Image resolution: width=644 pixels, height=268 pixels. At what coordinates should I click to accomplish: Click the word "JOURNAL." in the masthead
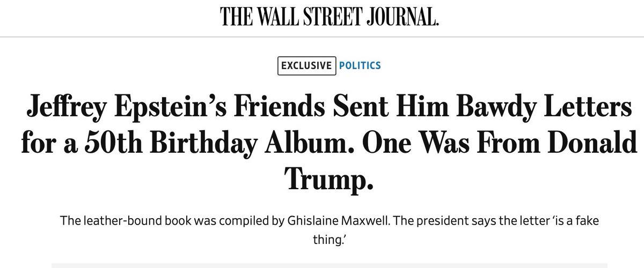tap(402, 17)
